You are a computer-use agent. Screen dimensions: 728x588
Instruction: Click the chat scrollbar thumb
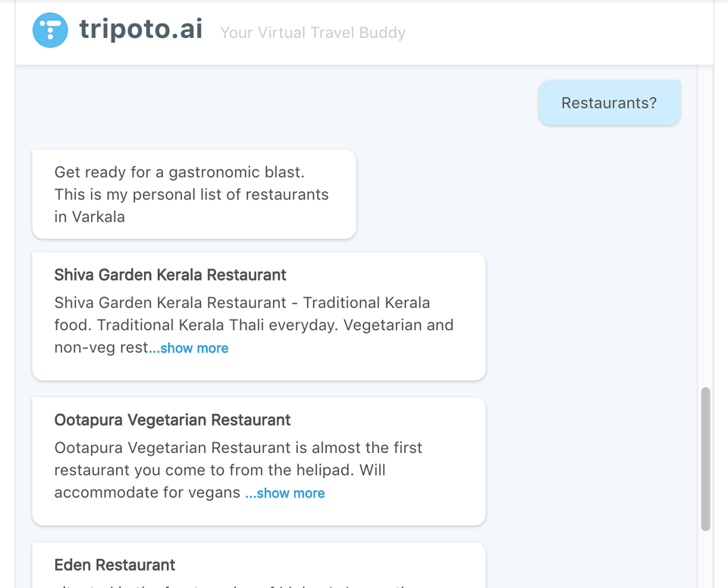point(705,459)
